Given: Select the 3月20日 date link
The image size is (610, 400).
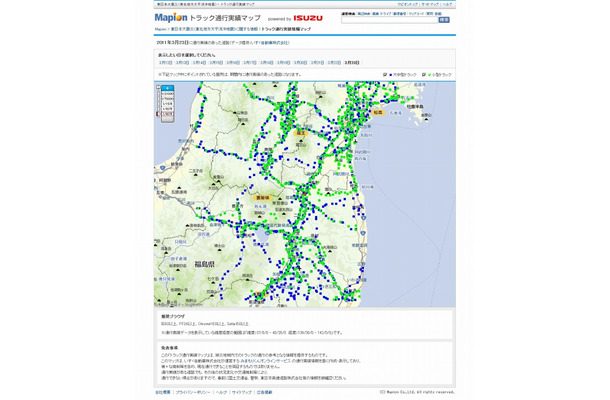Looking at the screenshot, I should [300, 63].
